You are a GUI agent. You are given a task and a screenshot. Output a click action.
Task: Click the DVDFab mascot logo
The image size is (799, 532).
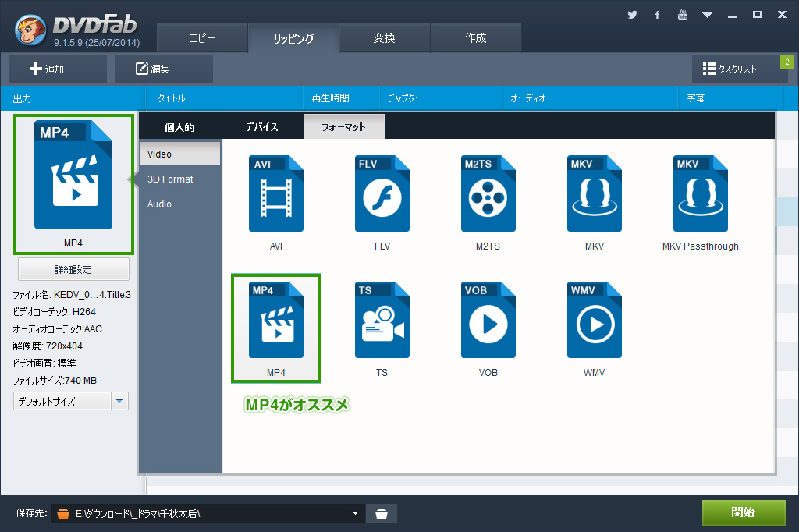30,30
